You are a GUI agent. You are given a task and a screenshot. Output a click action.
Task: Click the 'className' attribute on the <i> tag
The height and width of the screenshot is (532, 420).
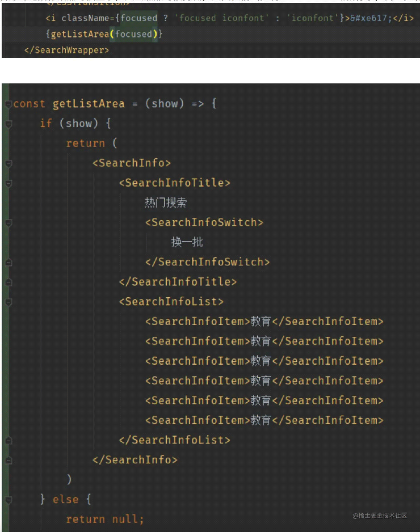tap(85, 18)
